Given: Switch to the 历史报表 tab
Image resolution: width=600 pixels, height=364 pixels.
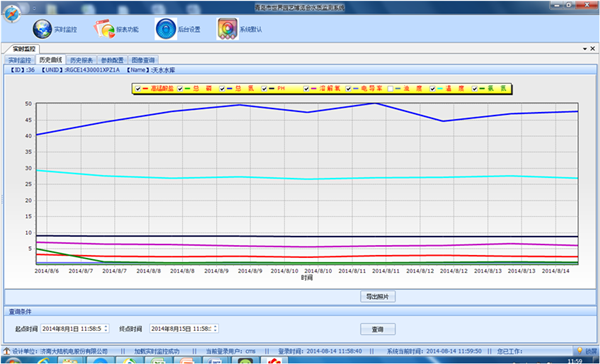Looking at the screenshot, I should pyautogui.click(x=82, y=60).
